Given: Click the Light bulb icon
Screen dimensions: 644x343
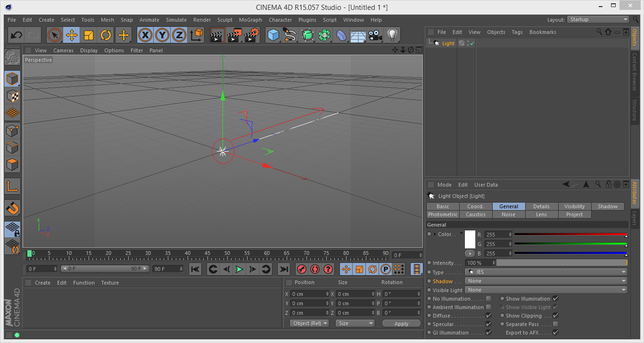Looking at the screenshot, I should (x=392, y=35).
